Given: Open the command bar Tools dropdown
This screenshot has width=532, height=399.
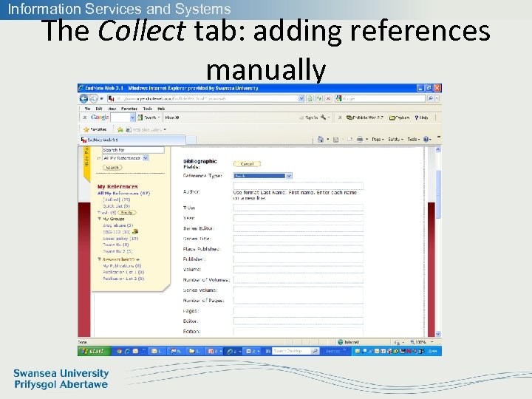Looking at the screenshot, I should pyautogui.click(x=414, y=140).
